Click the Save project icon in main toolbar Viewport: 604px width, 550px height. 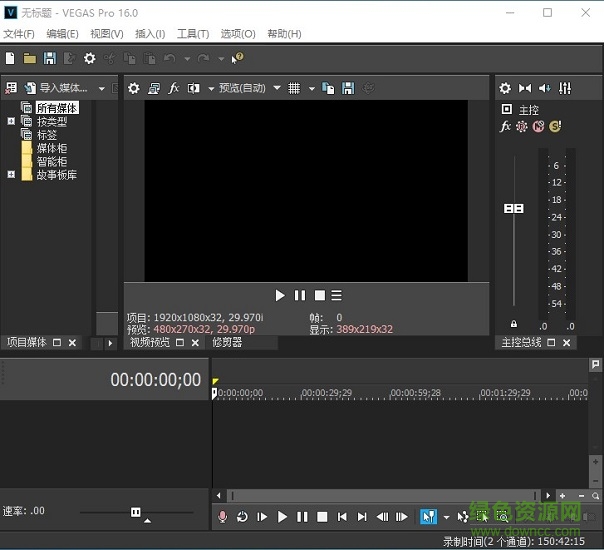[x=49, y=59]
